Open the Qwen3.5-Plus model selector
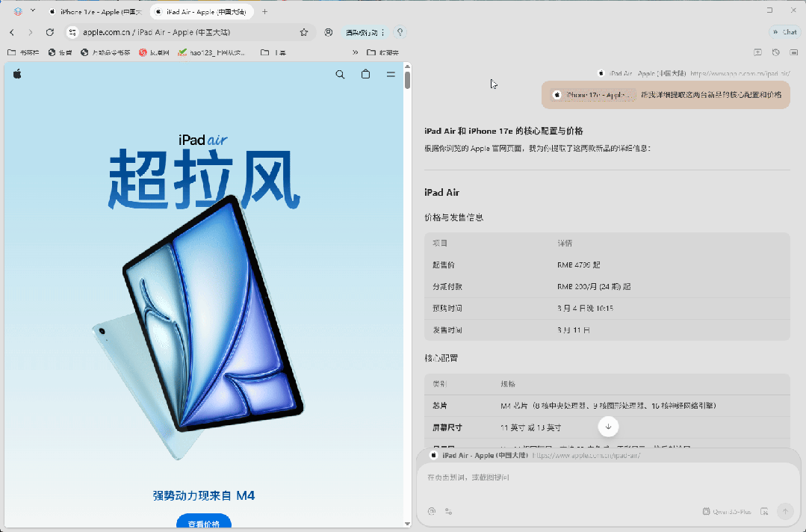Image resolution: width=806 pixels, height=532 pixels. 727,511
